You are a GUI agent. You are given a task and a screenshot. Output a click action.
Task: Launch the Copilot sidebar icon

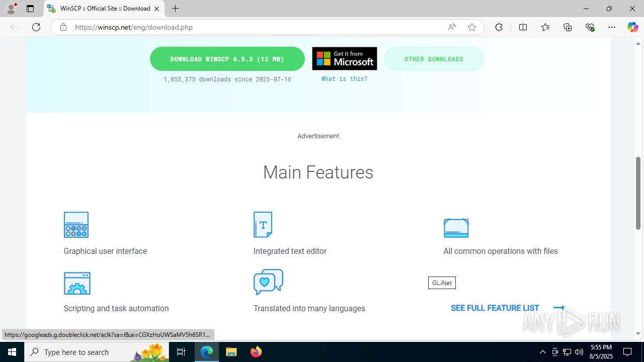(632, 27)
